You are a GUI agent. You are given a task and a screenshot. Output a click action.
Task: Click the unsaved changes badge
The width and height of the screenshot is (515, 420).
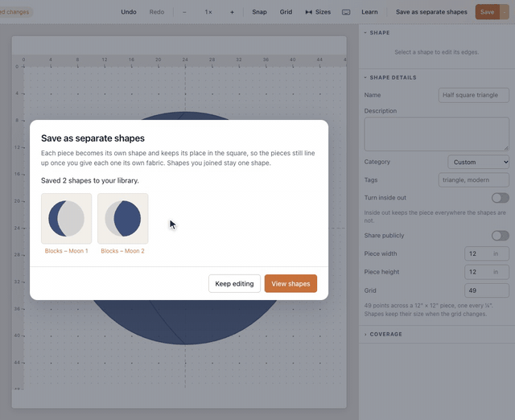pos(16,12)
